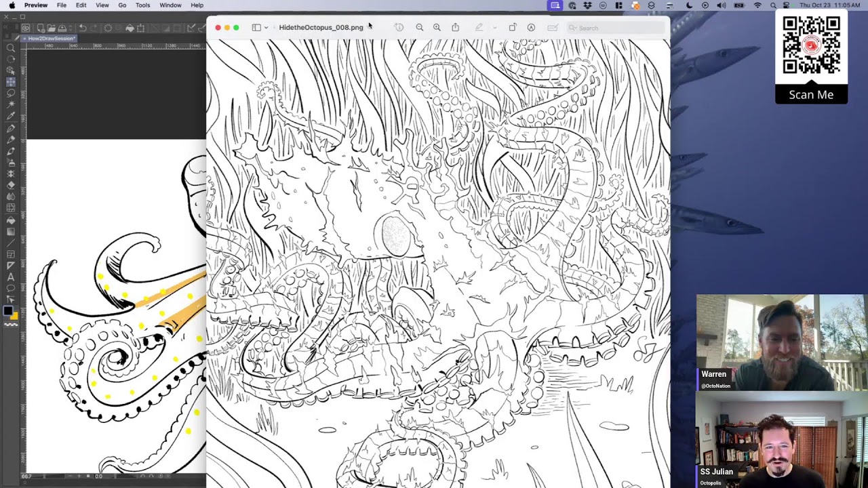Show the Inspector info in Preview

point(399,28)
